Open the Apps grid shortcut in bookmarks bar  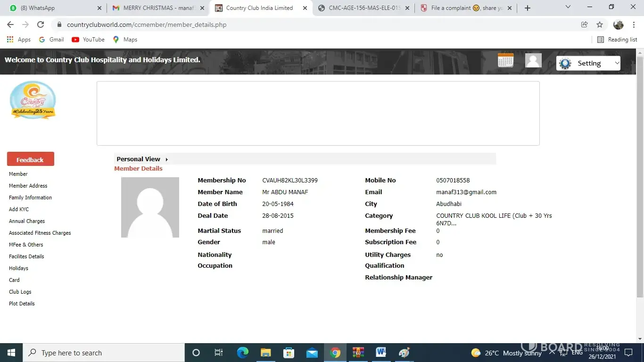pyautogui.click(x=19, y=40)
